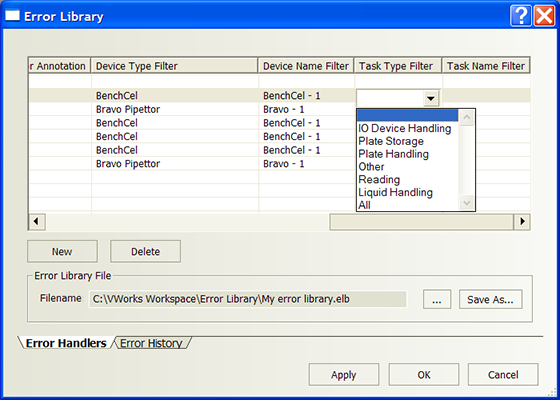Screen dimensions: 560x400
Task: Click the Filename path field
Action: coord(247,299)
